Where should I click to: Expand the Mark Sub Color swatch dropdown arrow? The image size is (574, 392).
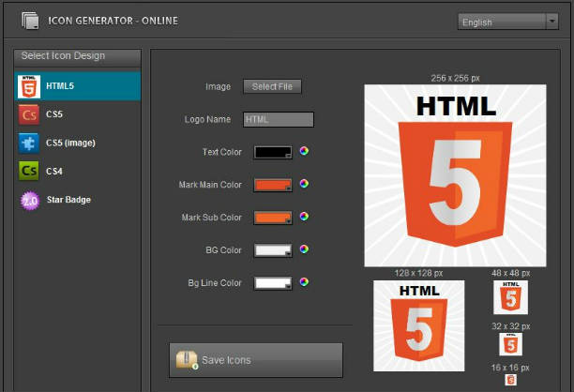[288, 221]
